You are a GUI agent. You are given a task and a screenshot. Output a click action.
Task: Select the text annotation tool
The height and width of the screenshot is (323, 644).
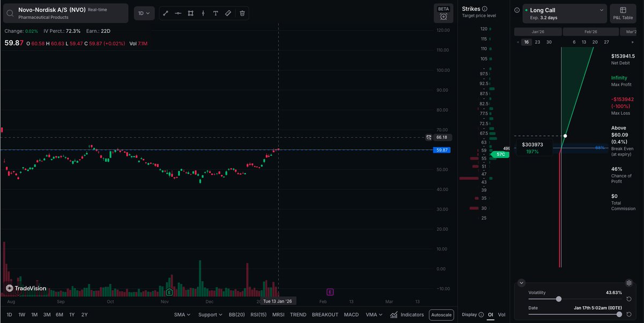click(216, 13)
